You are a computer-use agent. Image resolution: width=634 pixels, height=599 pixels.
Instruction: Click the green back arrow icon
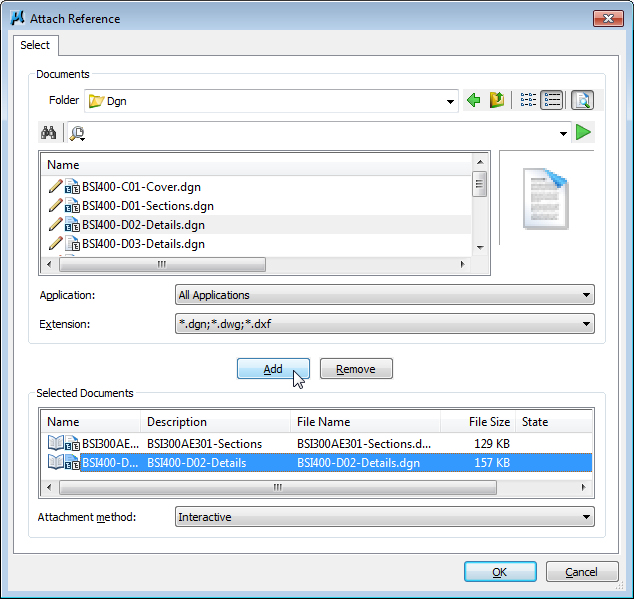pyautogui.click(x=474, y=100)
